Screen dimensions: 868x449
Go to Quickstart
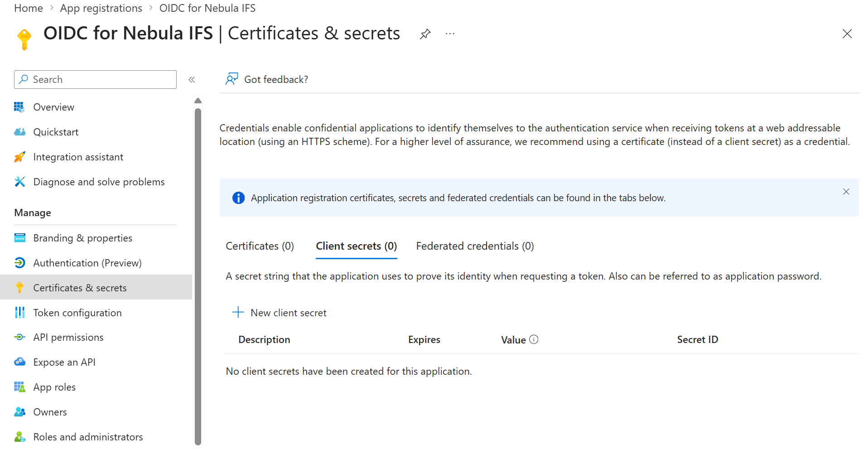point(56,132)
